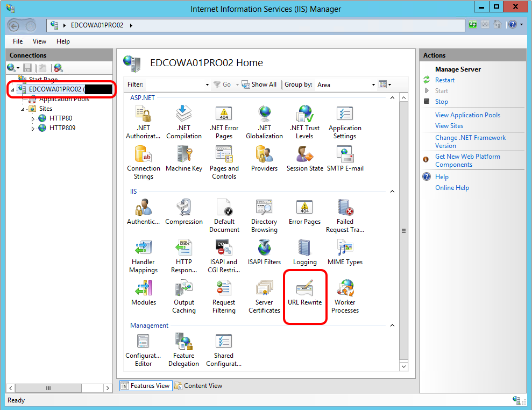The width and height of the screenshot is (532, 410).
Task: Open the Connection Strings icon
Action: coord(144,162)
